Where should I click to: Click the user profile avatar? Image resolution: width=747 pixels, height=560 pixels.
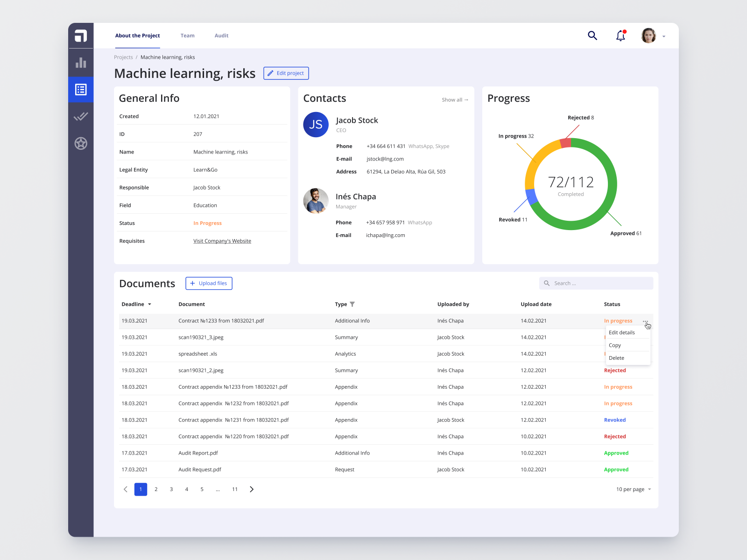coord(648,35)
